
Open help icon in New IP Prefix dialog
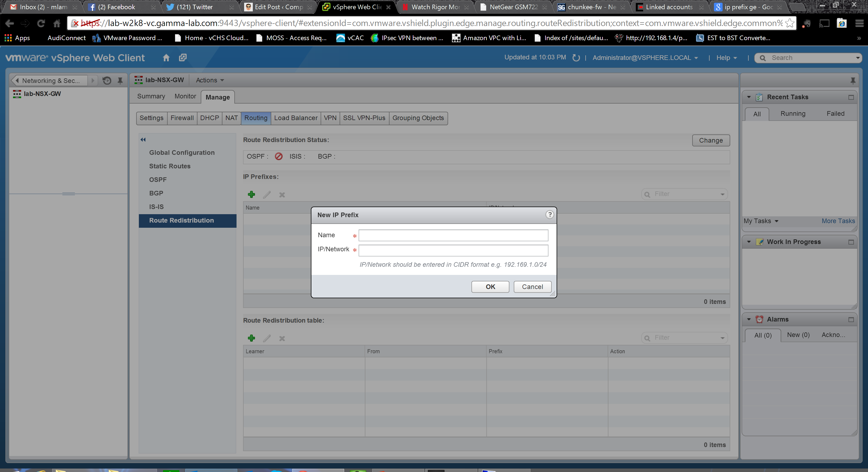(x=549, y=214)
